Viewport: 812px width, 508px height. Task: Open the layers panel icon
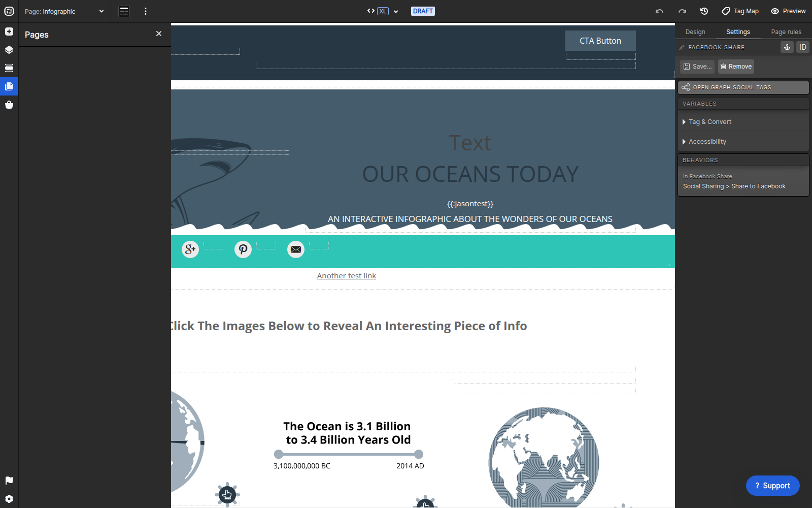pyautogui.click(x=9, y=50)
